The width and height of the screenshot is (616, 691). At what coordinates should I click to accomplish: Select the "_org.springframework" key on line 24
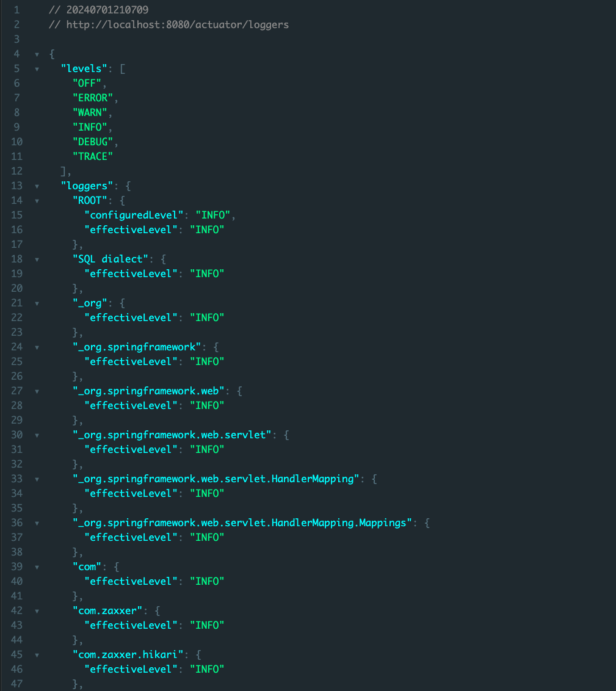[137, 347]
